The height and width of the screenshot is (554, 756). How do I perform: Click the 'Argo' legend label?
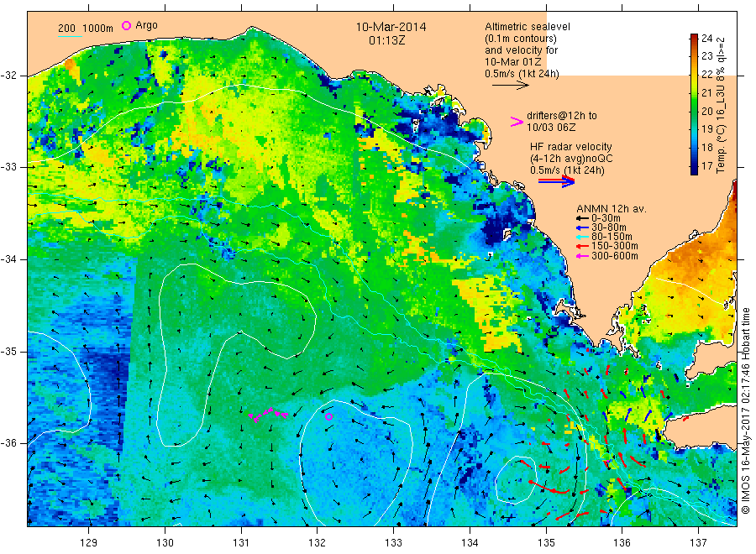tap(146, 25)
